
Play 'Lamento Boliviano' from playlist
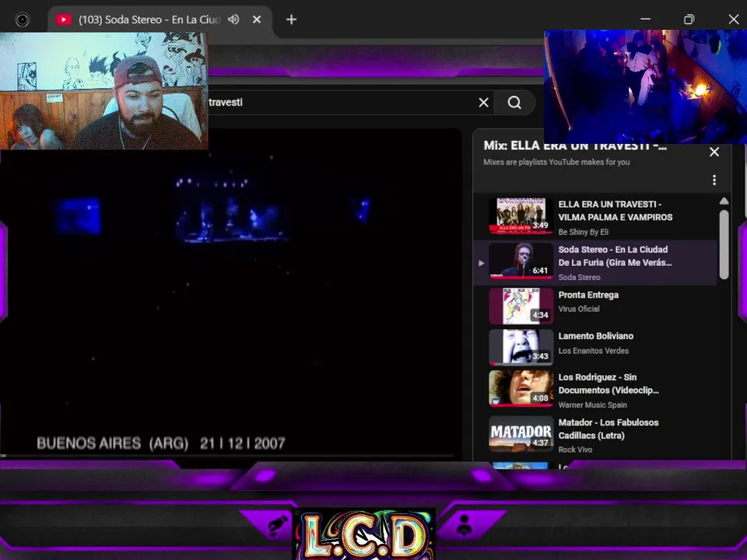[596, 336]
